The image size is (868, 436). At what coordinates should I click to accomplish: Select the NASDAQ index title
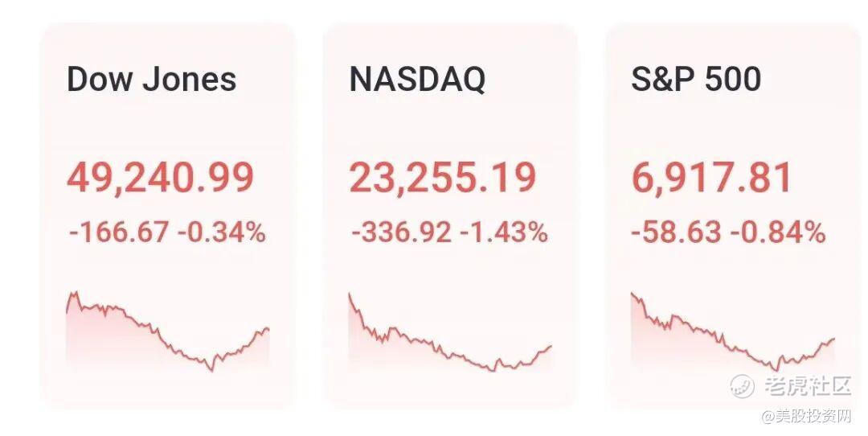coord(417,80)
